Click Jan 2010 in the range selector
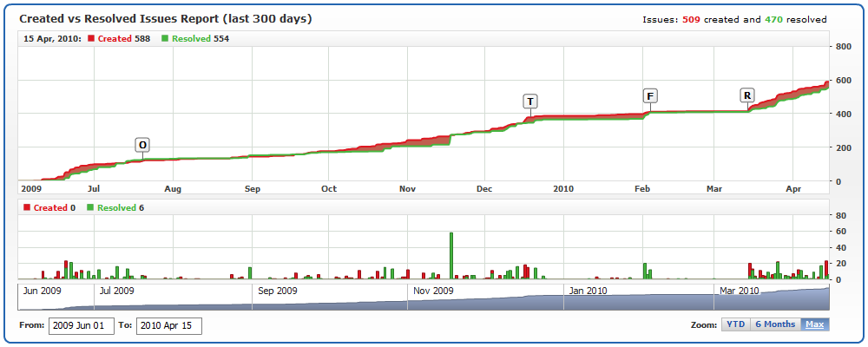The height and width of the screenshot is (347, 868). [588, 291]
